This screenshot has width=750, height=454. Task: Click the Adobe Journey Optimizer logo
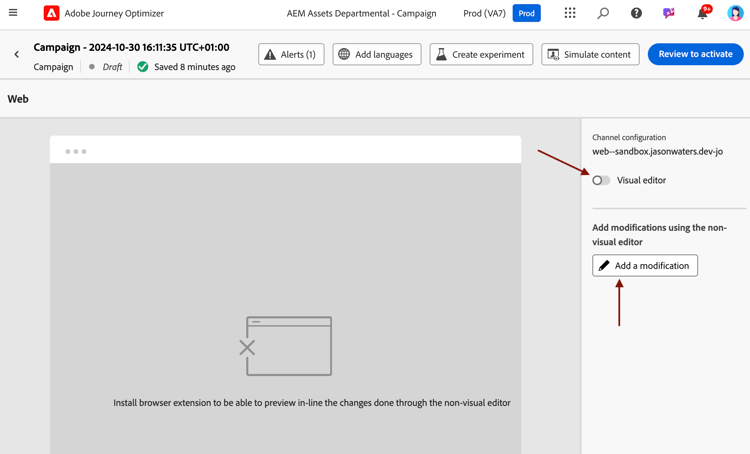tap(52, 13)
